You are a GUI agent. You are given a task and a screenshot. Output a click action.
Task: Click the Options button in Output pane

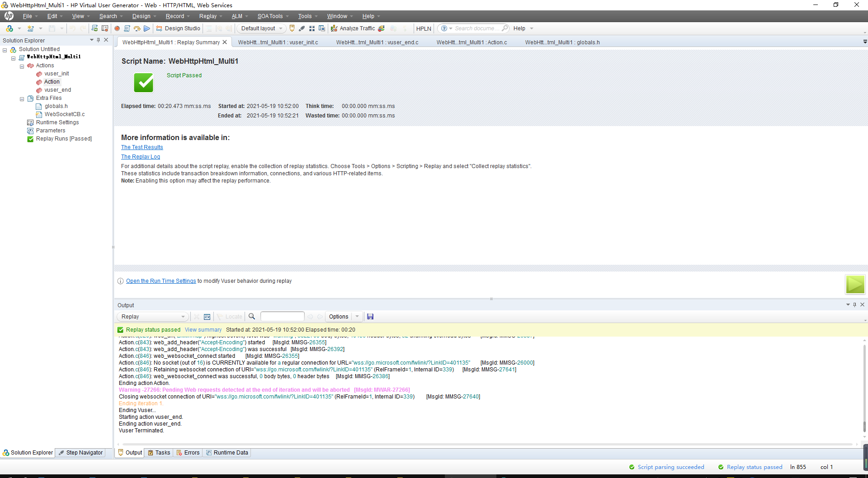click(x=339, y=317)
